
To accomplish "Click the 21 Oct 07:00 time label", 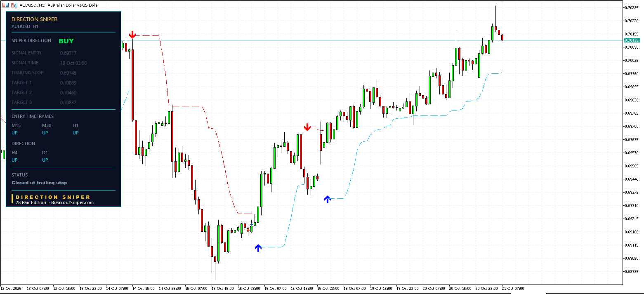I will 513,289.
